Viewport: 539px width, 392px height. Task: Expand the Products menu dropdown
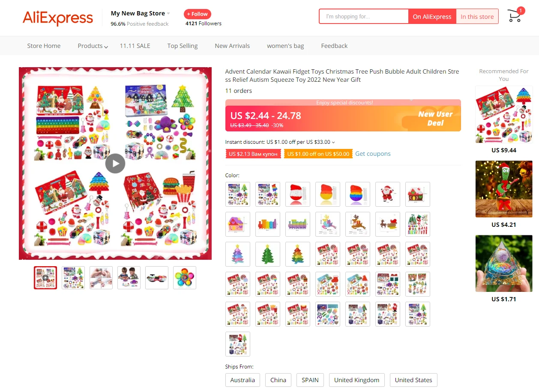coord(93,46)
